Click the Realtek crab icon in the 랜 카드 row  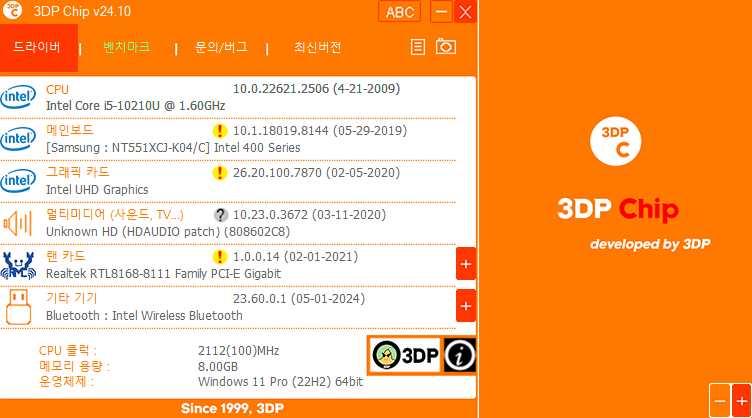(x=18, y=265)
